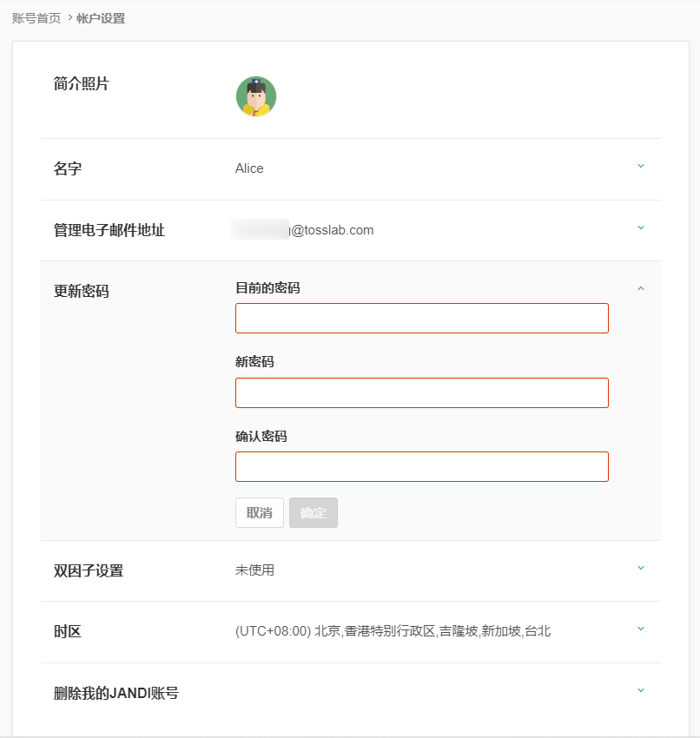The width and height of the screenshot is (700, 738).
Task: Expand the 删除我的JANDI账号 section chevron
Action: [x=641, y=690]
